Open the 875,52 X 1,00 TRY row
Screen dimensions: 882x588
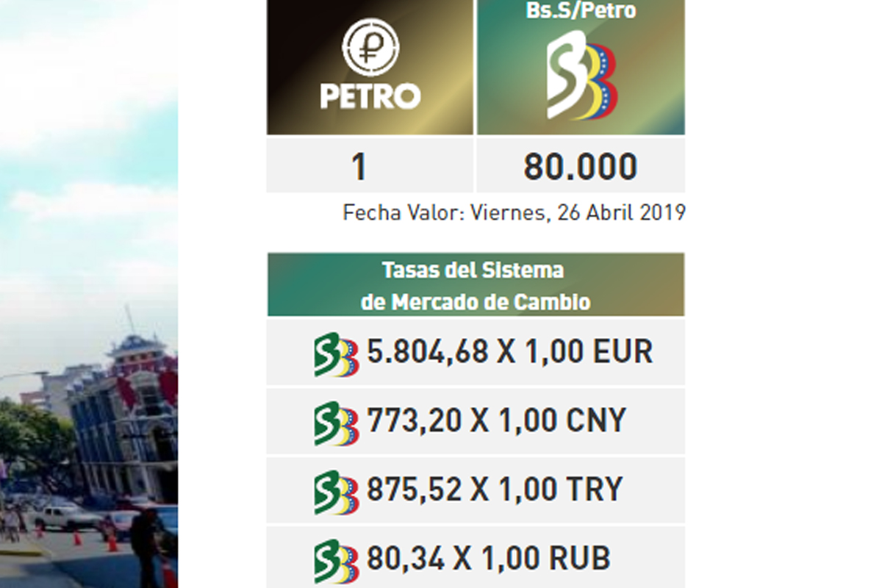pyautogui.click(x=476, y=490)
